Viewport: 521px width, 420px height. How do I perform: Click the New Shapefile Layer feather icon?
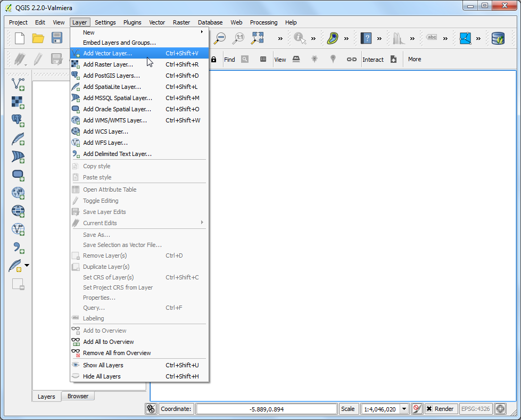15,266
